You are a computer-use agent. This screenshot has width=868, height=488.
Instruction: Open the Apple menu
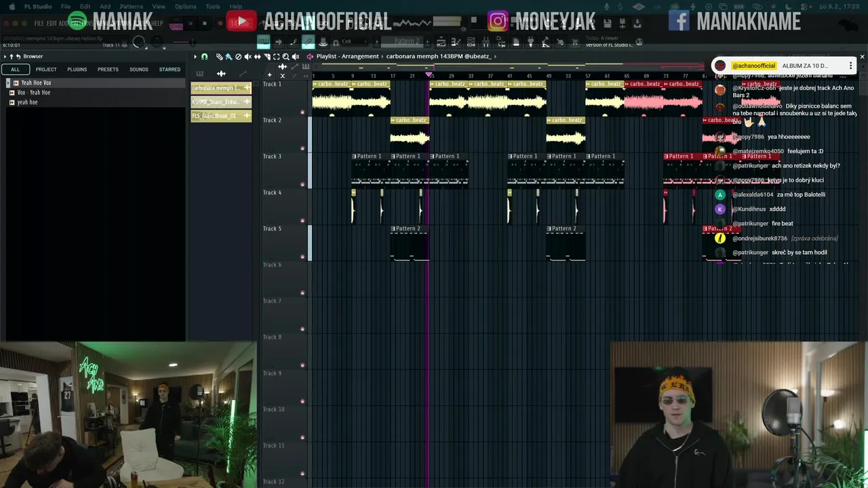[12, 7]
